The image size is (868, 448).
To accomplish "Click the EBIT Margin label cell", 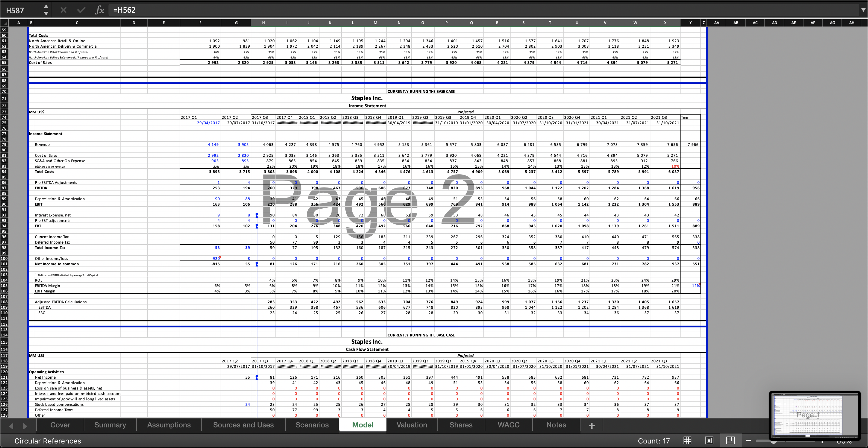I will [x=45, y=291].
